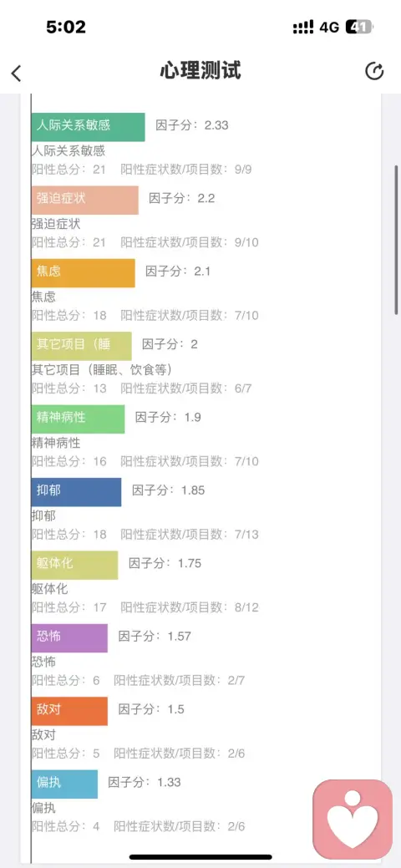The width and height of the screenshot is (401, 868).
Task: Select the orange 焦虑 bar
Action: (83, 273)
